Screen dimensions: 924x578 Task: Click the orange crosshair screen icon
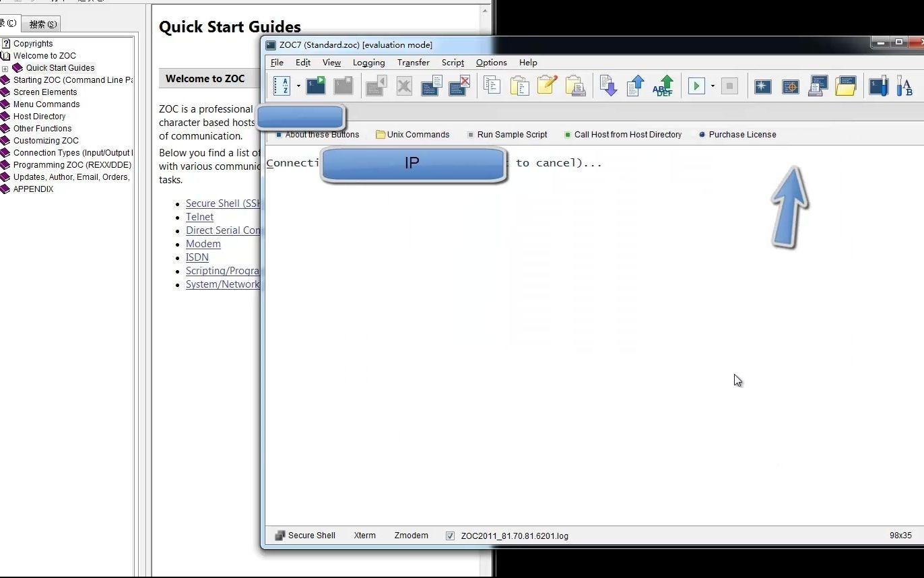[790, 86]
